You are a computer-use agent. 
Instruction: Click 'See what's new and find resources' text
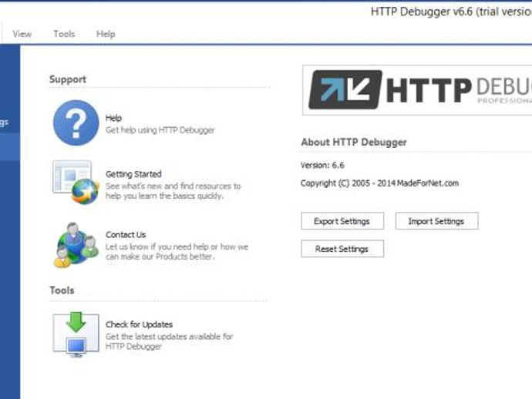click(x=173, y=191)
